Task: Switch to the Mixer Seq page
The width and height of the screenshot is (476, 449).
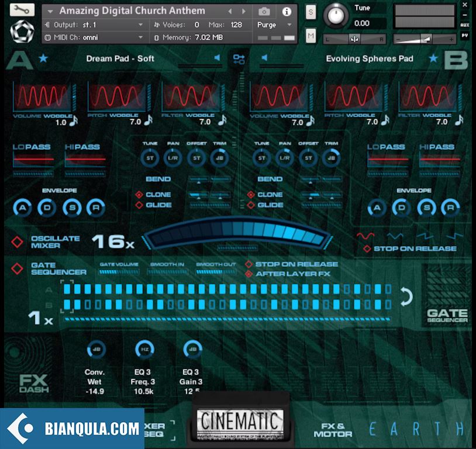Action: click(x=155, y=430)
